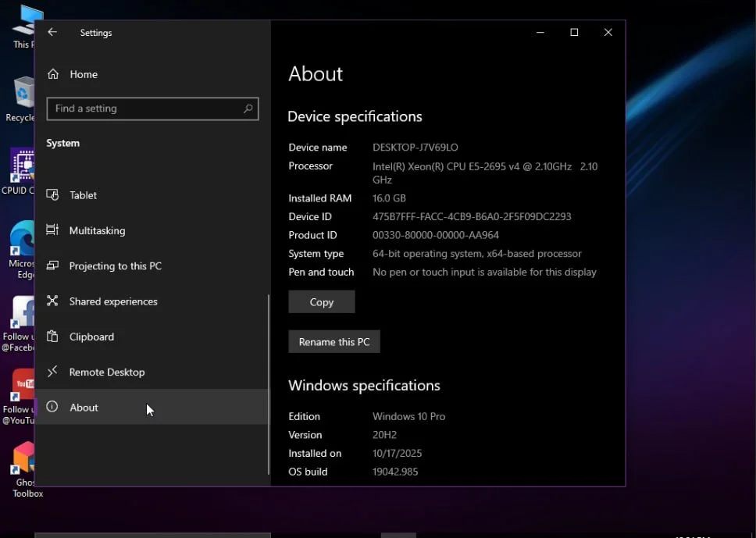Open Multitasking settings page
Viewport: 756px width, 538px height.
(x=152, y=230)
